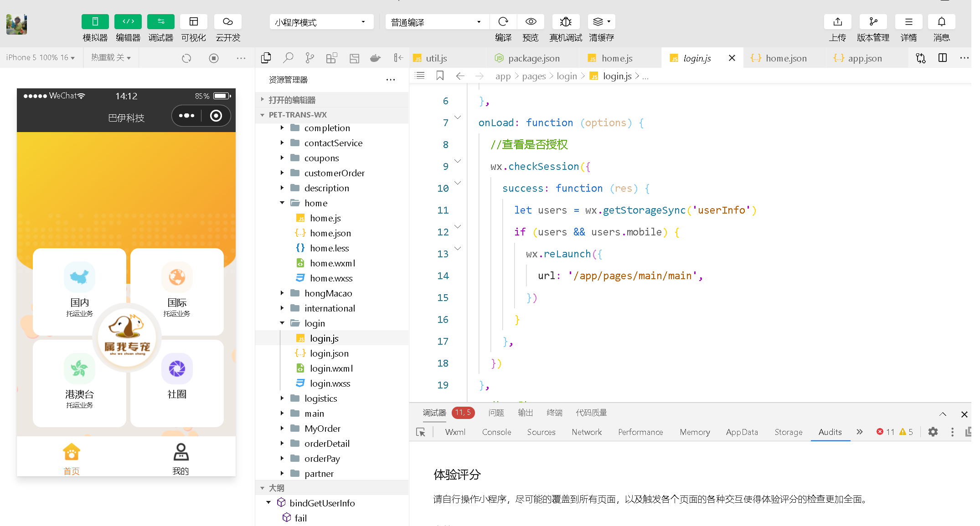Click the compare changes icon in editor toolbar
Image resolution: width=980 pixels, height=526 pixels.
(x=921, y=58)
